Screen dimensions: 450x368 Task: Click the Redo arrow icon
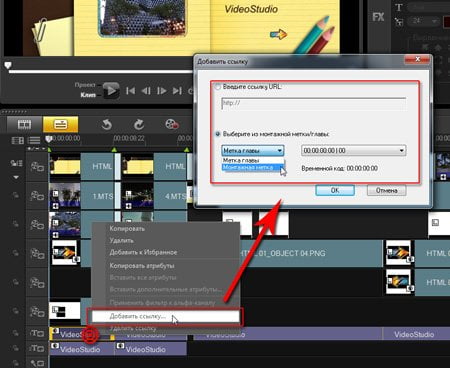pos(139,125)
